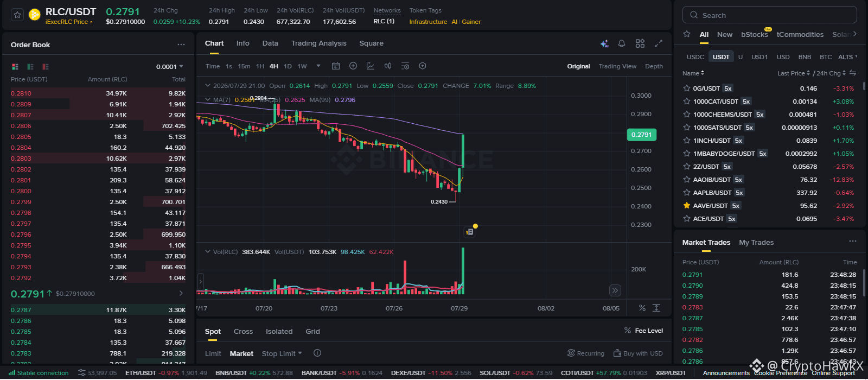Viewport: 868px width, 380px height.
Task: Star the 0G/USDT pair
Action: tap(687, 88)
